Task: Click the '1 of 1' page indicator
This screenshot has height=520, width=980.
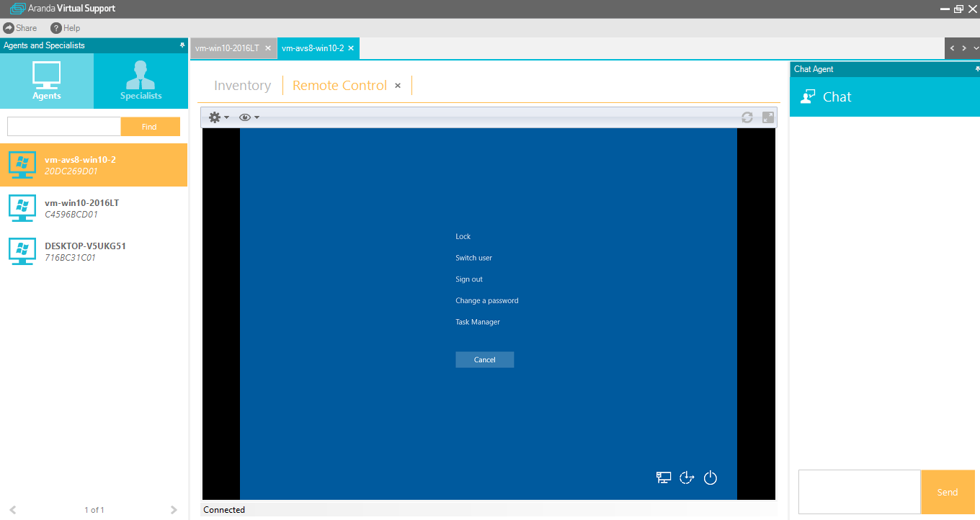Action: [94, 510]
